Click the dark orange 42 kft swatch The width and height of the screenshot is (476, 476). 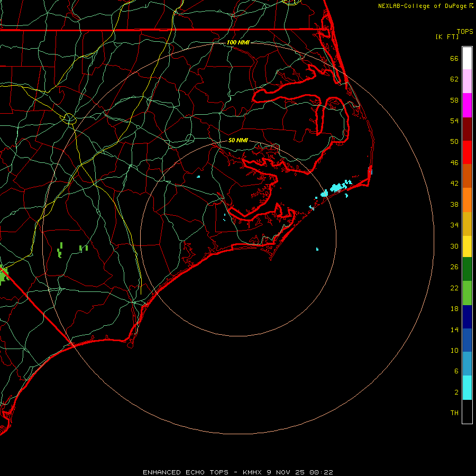pyautogui.click(x=467, y=176)
